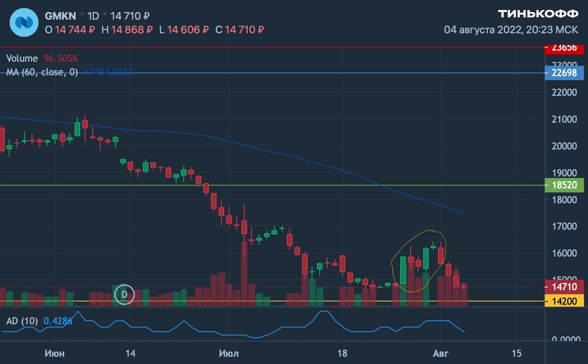Click the dividend marker labeled D

124,295
